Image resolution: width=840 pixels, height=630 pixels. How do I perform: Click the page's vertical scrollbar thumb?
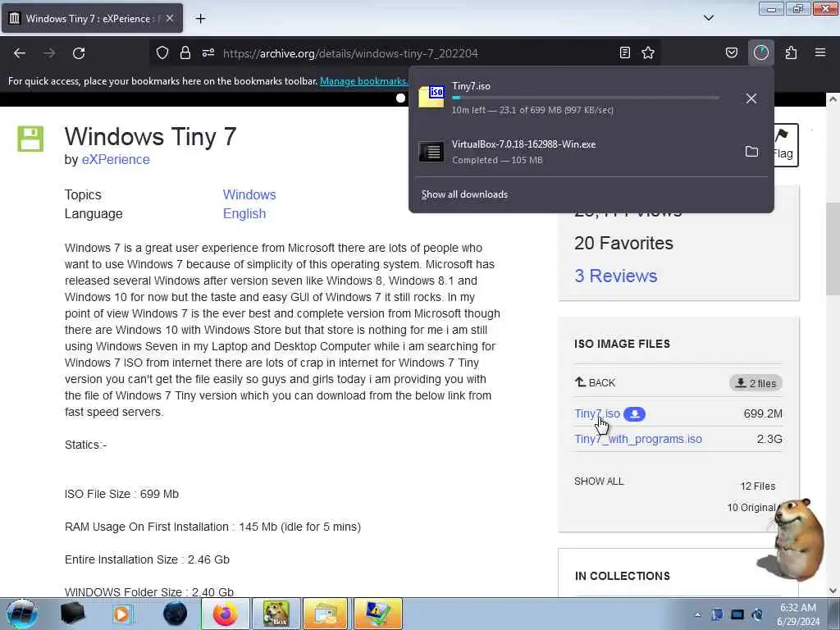point(833,249)
